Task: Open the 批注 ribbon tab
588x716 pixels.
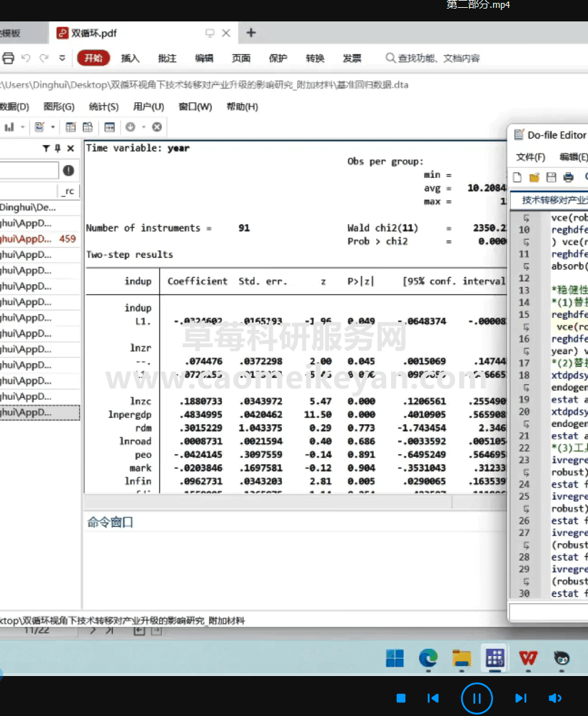Action: tap(167, 58)
